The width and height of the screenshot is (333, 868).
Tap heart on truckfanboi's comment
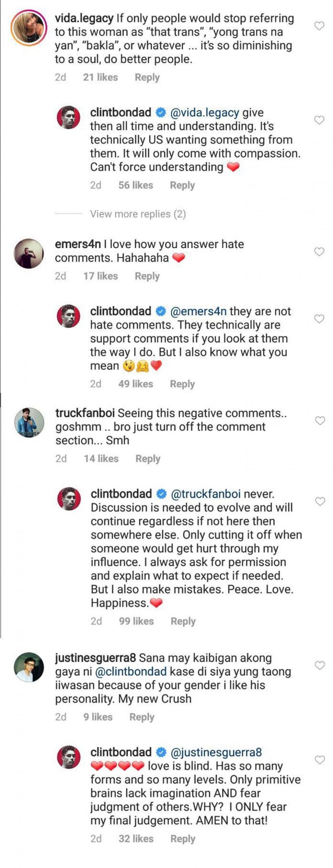319,421
